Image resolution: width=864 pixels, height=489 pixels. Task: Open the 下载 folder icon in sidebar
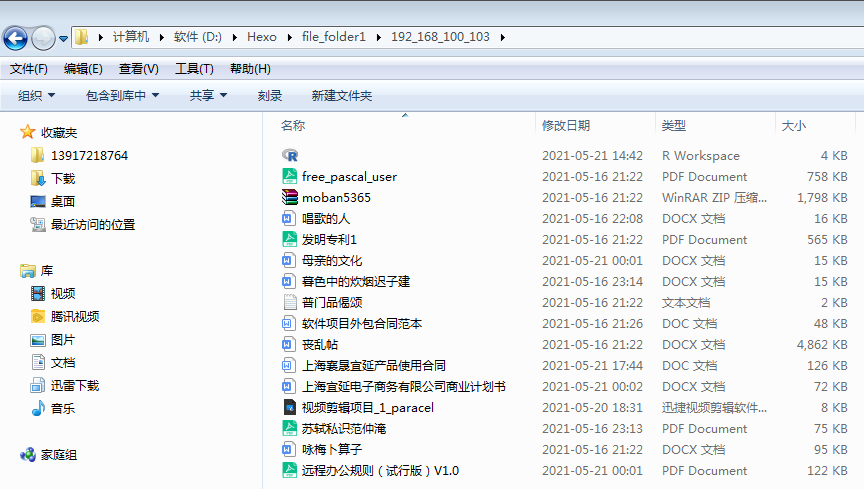click(37, 179)
